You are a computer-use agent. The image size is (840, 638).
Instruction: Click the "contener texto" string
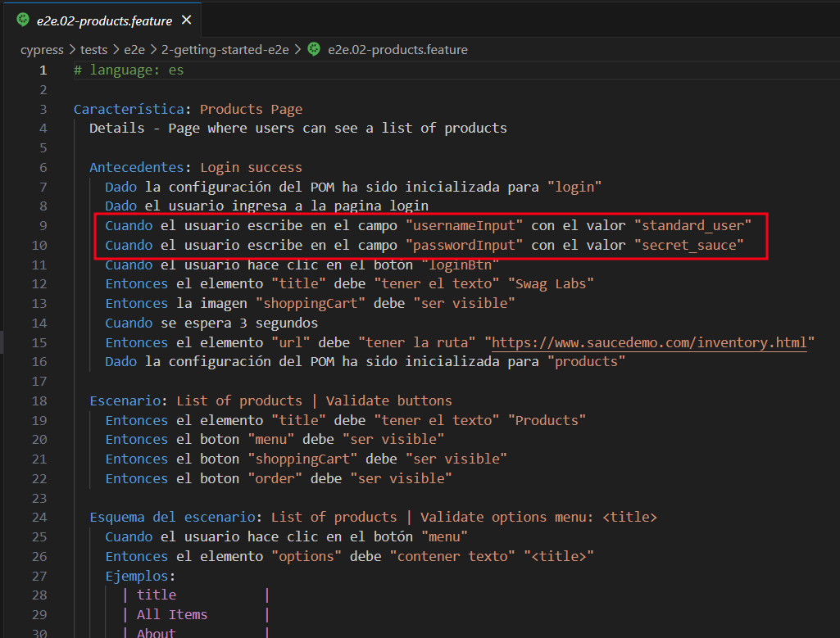click(x=452, y=557)
